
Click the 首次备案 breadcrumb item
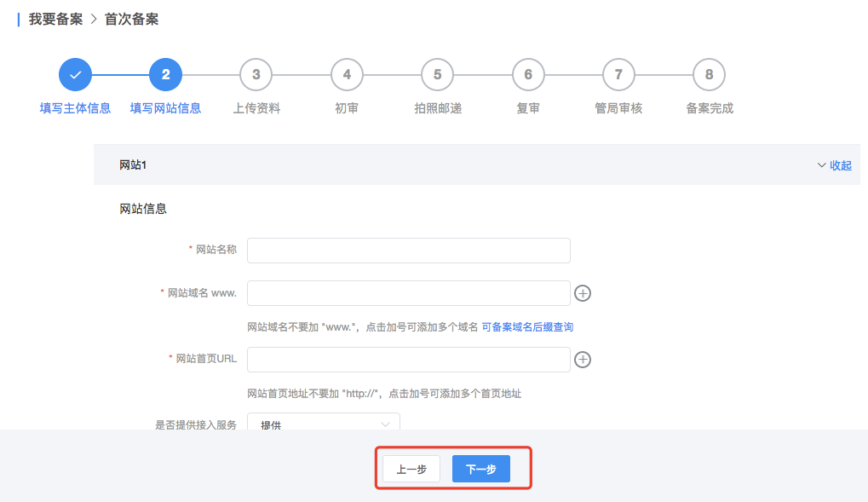(131, 19)
